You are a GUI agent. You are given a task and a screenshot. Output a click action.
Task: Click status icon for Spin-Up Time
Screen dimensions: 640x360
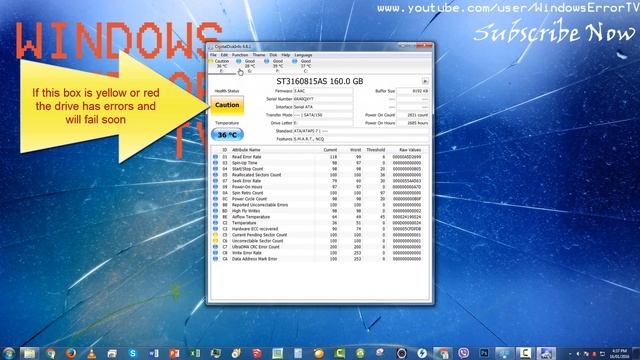coord(215,163)
